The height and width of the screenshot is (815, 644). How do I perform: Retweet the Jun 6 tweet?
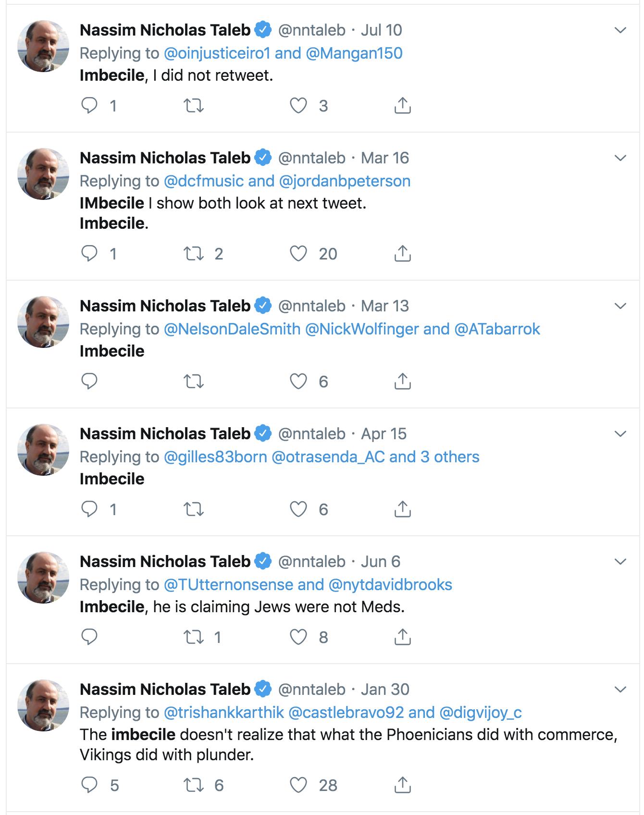[194, 637]
